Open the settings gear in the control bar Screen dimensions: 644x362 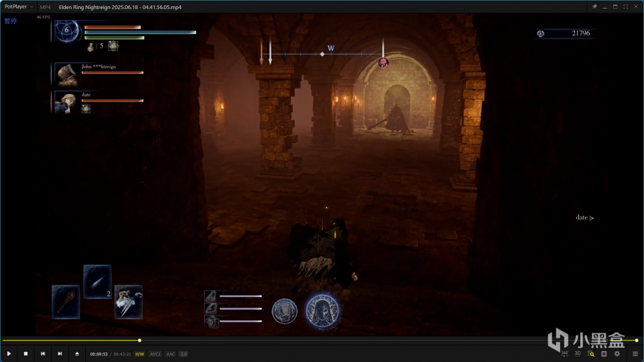[x=617, y=354]
